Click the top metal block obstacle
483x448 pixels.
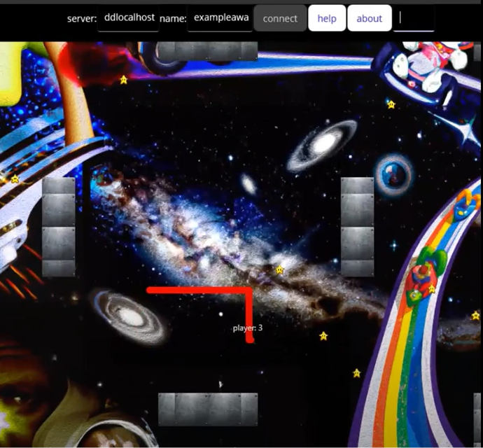[x=207, y=51]
